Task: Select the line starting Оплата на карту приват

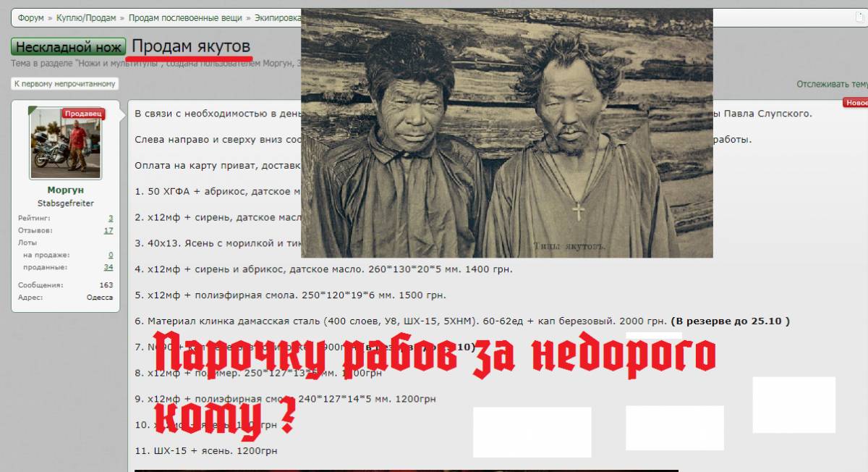Action: coord(218,166)
